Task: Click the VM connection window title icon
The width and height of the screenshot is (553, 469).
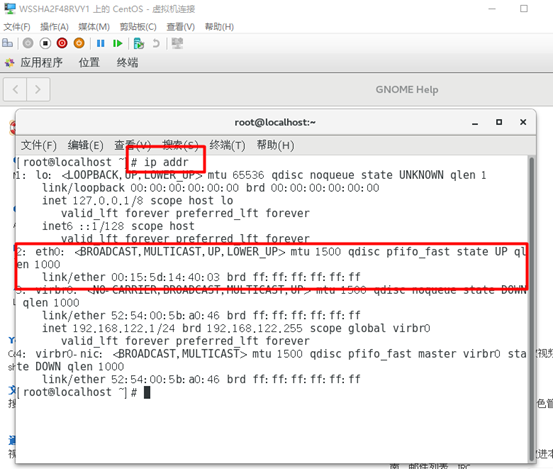Action: tap(10, 8)
